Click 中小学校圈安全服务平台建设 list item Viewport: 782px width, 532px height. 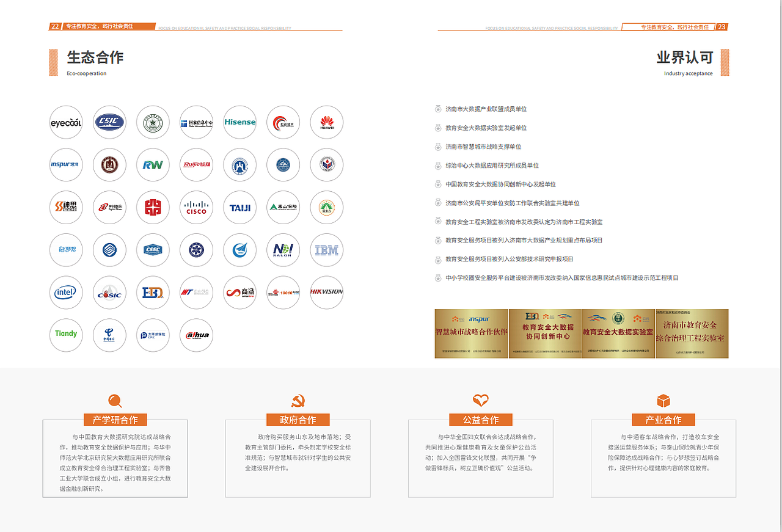point(562,278)
